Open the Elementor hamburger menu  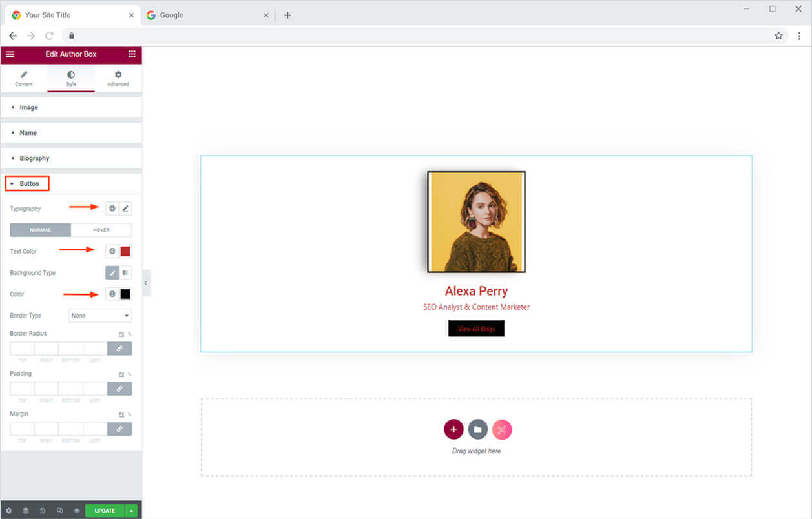point(10,54)
